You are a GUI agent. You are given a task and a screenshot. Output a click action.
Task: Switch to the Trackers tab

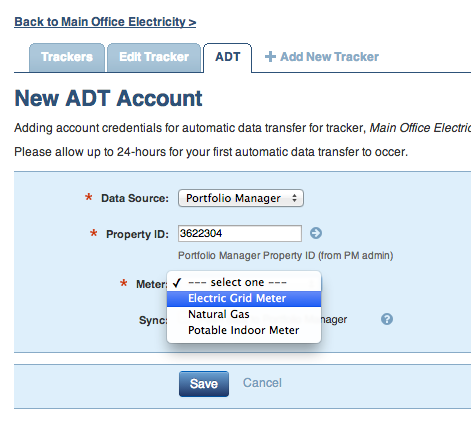pyautogui.click(x=67, y=57)
